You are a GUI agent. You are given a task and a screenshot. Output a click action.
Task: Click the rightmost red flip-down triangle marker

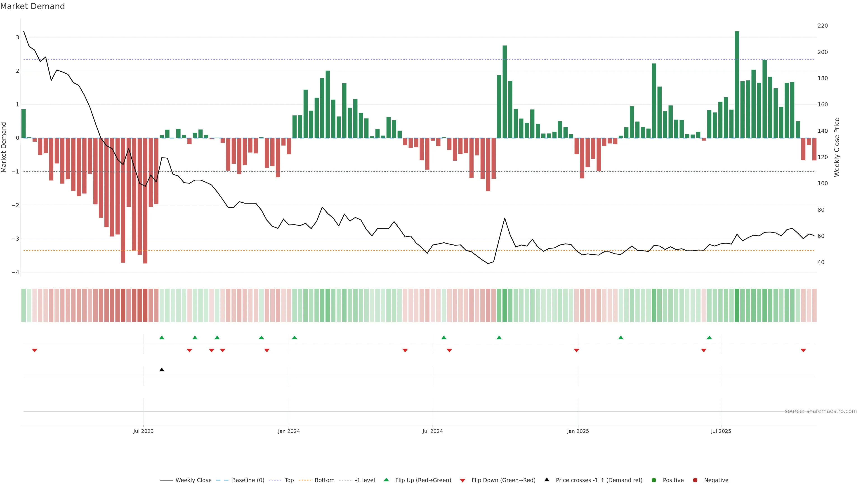(x=803, y=351)
